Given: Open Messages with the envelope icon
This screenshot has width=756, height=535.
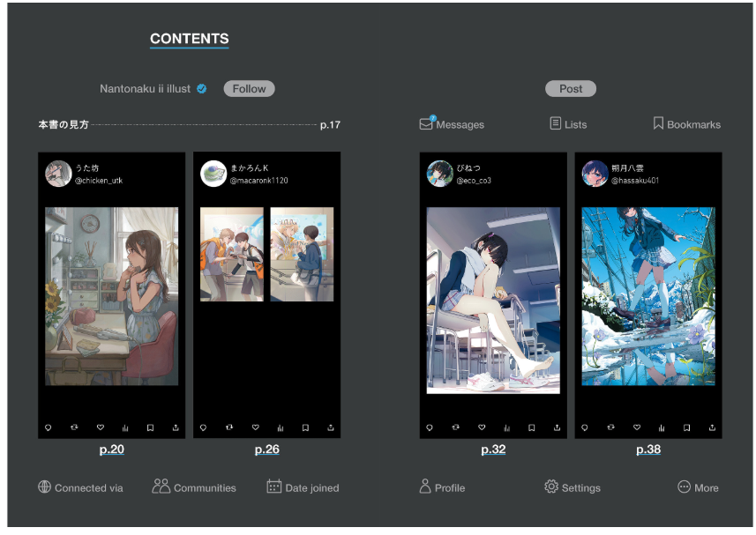Looking at the screenshot, I should [452, 124].
